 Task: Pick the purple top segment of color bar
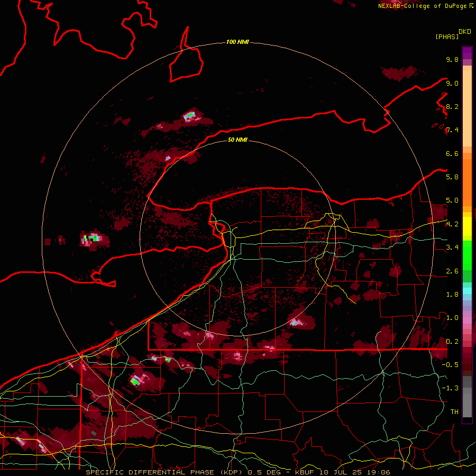click(x=467, y=53)
